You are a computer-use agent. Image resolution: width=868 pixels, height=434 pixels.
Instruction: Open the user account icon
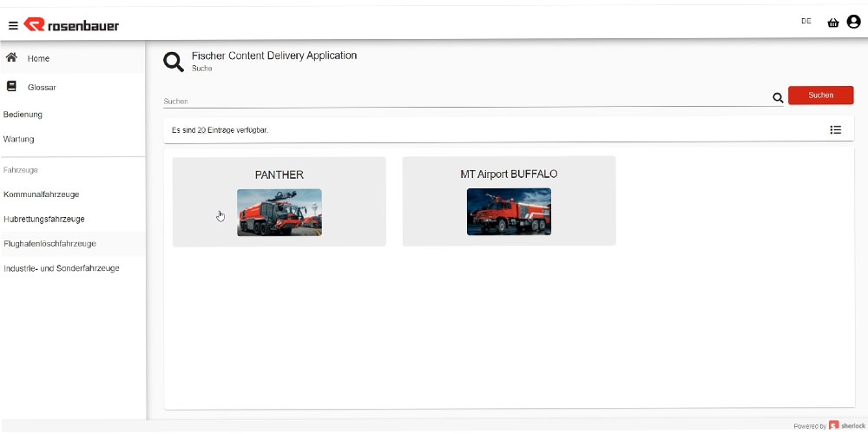coord(853,23)
